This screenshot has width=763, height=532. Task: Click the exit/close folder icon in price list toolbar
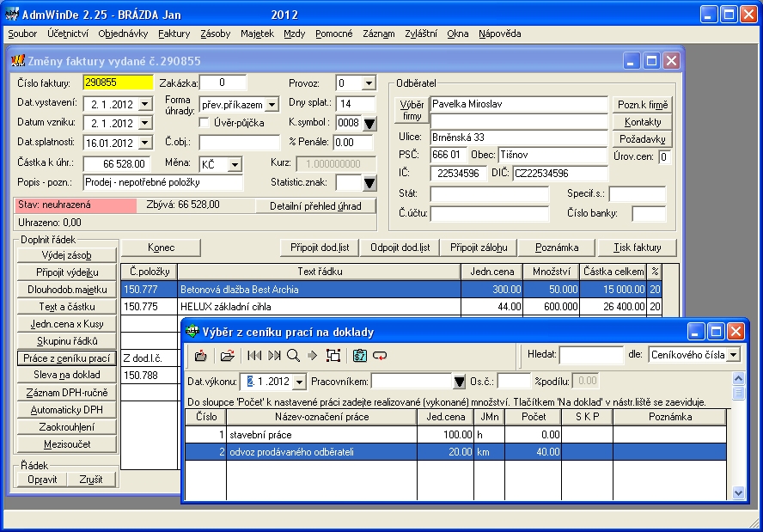[200, 356]
